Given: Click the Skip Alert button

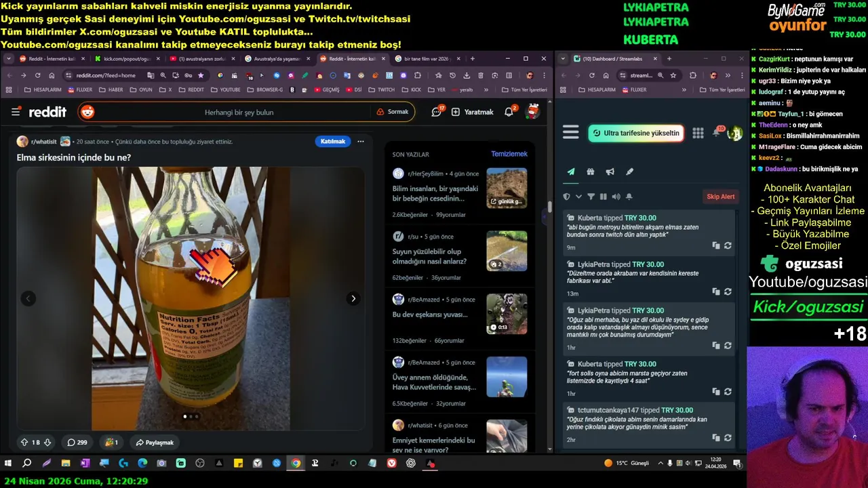Looking at the screenshot, I should 721,197.
